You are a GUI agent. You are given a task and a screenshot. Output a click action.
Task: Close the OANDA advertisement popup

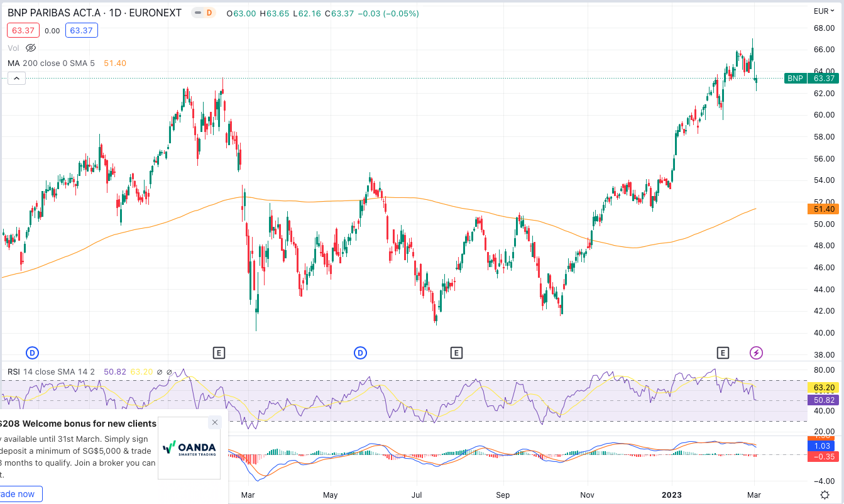pos(215,422)
